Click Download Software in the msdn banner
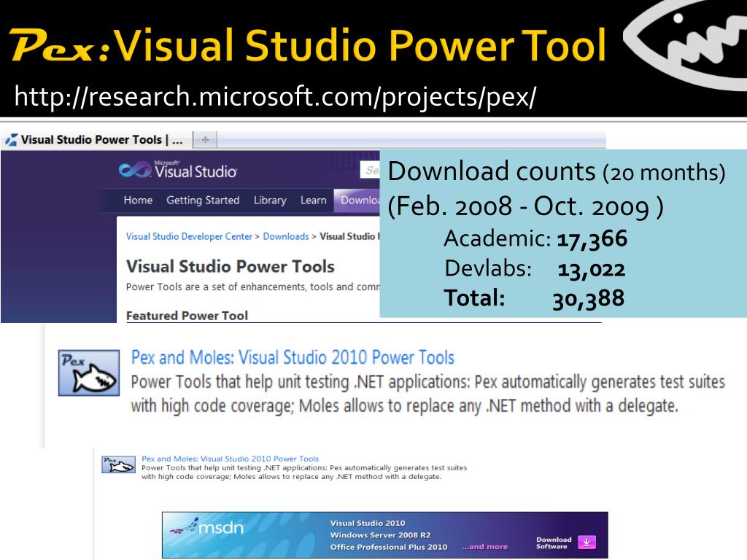The width and height of the screenshot is (747, 560). click(x=554, y=542)
